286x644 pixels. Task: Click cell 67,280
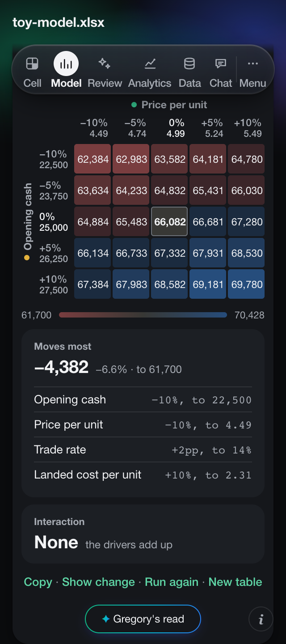click(x=247, y=221)
